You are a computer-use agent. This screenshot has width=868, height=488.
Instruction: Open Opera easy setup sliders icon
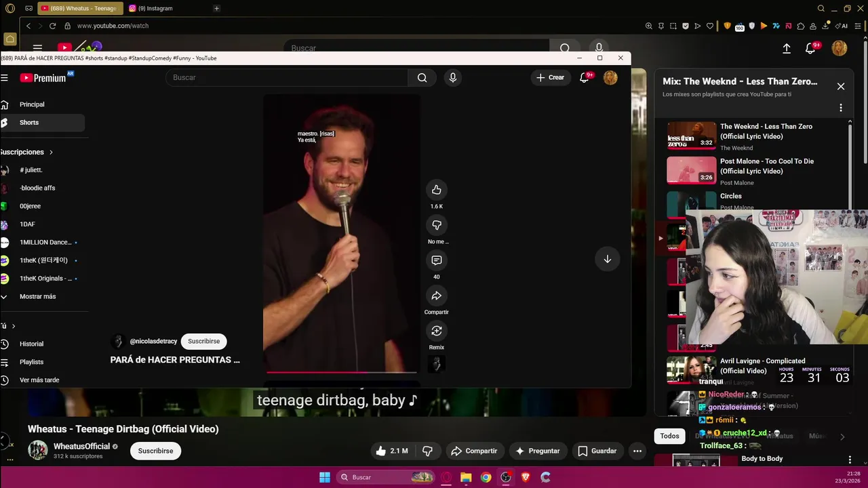click(858, 26)
